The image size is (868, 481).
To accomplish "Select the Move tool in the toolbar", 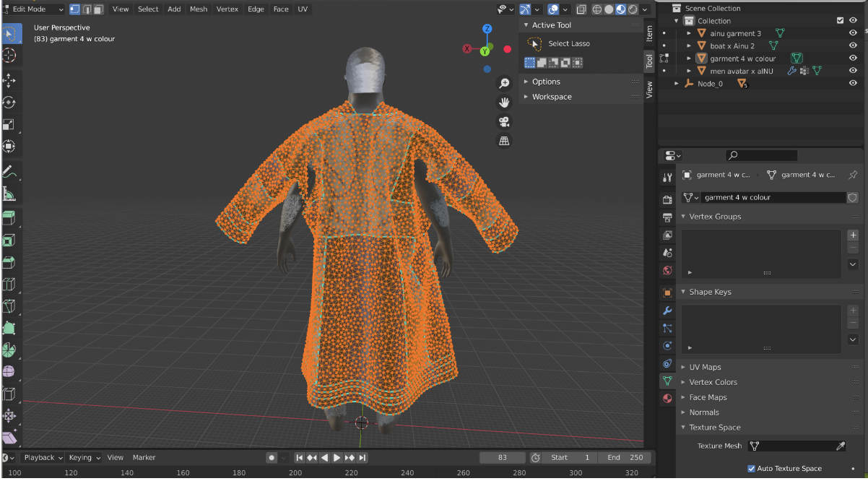I will [9, 79].
